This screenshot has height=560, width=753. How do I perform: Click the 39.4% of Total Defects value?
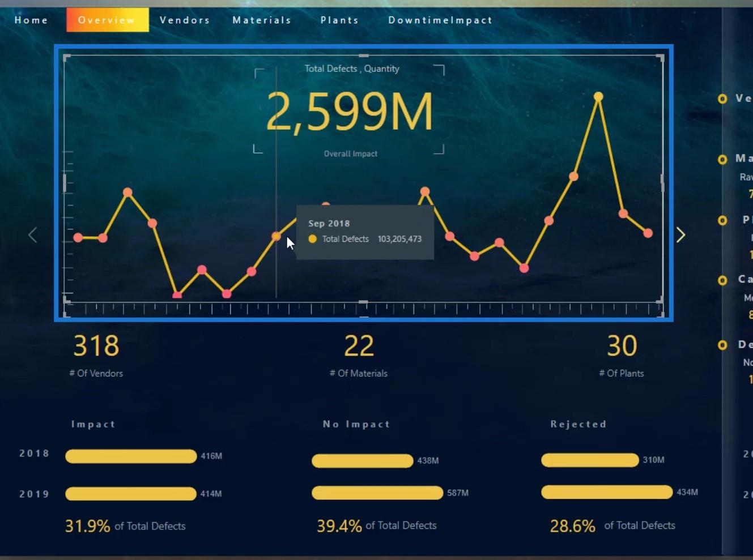[x=339, y=526]
